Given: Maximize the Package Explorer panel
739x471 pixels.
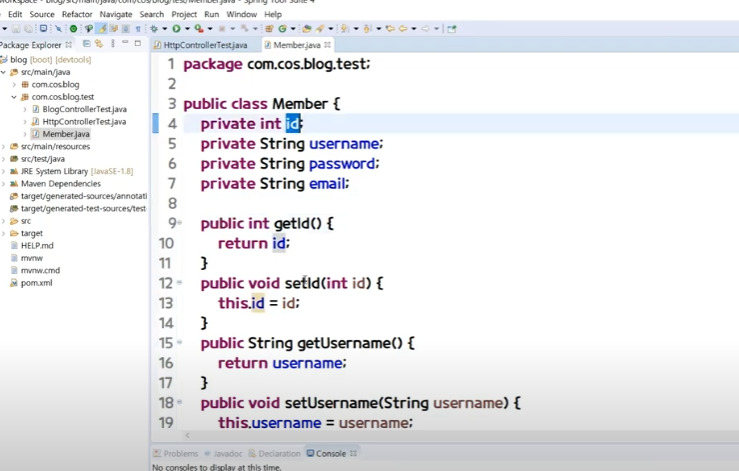Looking at the screenshot, I should pyautogui.click(x=138, y=43).
